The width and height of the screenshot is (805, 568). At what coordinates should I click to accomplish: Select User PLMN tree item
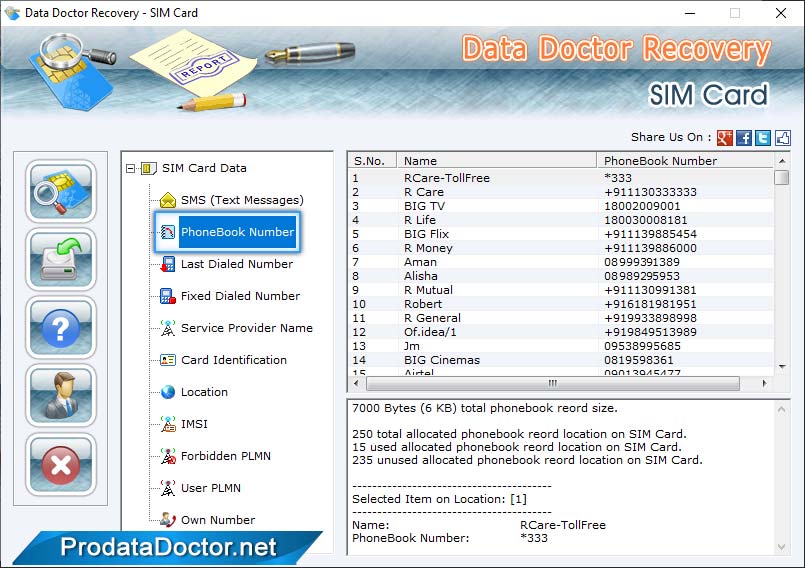(x=210, y=488)
